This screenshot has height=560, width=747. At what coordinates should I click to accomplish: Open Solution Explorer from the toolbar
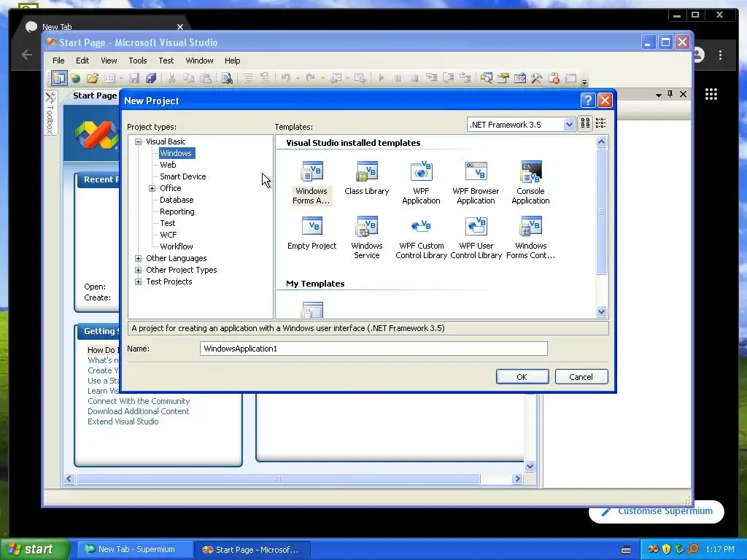pyautogui.click(x=486, y=78)
